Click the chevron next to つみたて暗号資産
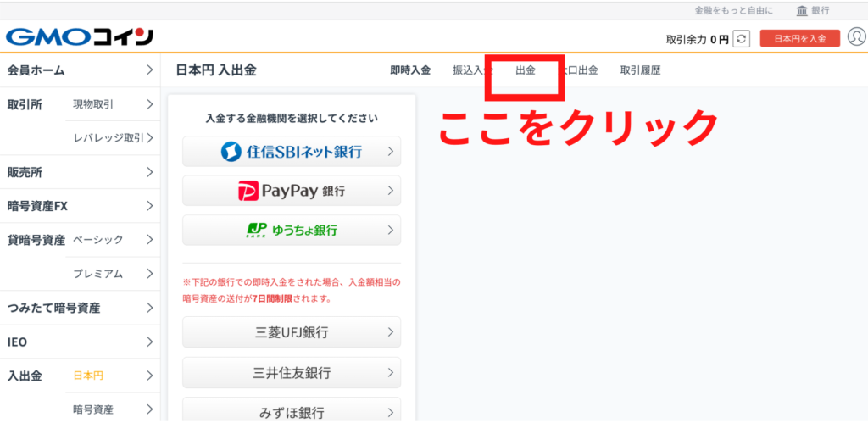This screenshot has height=434, width=868. [x=149, y=308]
